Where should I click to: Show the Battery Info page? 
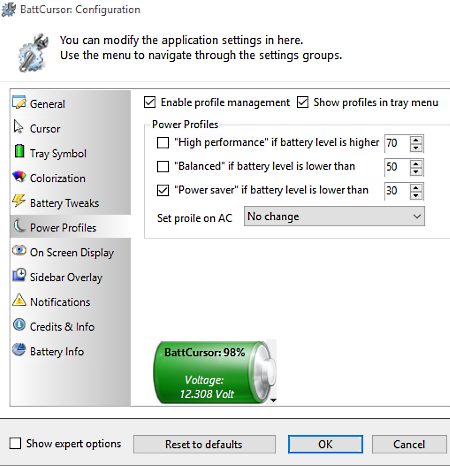[70, 351]
